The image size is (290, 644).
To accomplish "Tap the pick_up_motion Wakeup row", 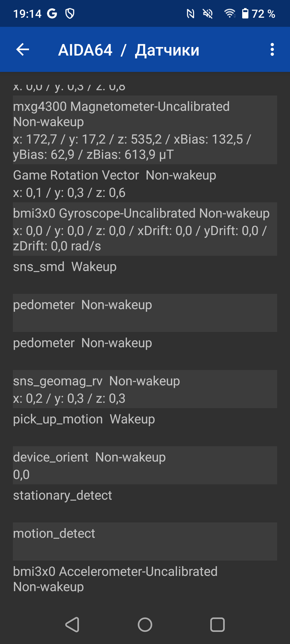I will click(145, 427).
